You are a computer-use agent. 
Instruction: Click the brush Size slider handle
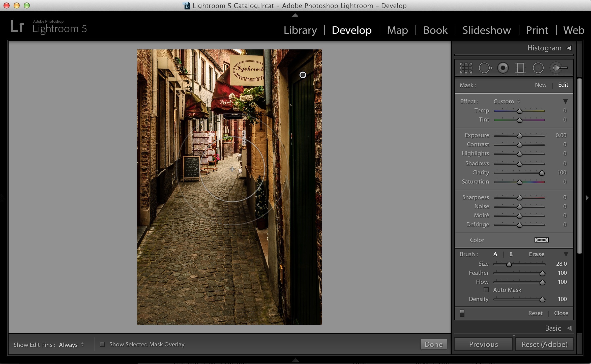(x=509, y=264)
